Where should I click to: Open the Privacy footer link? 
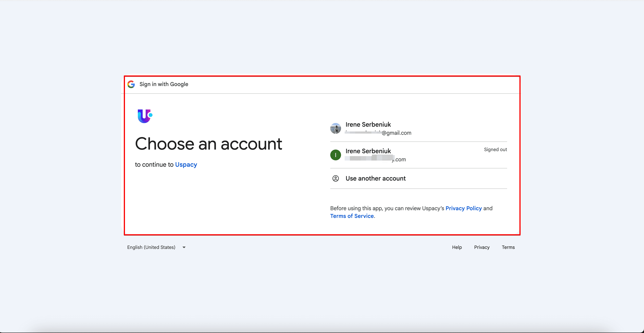point(482,247)
